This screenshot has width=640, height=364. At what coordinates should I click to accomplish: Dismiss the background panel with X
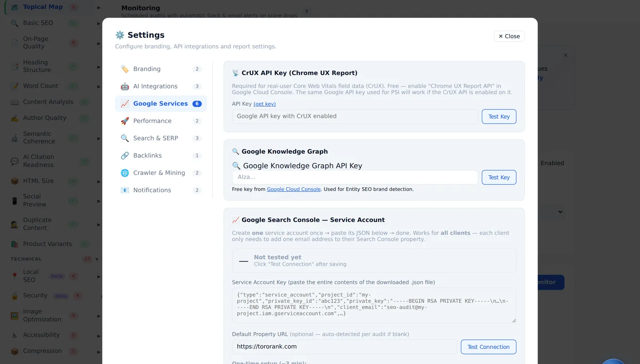click(x=565, y=55)
